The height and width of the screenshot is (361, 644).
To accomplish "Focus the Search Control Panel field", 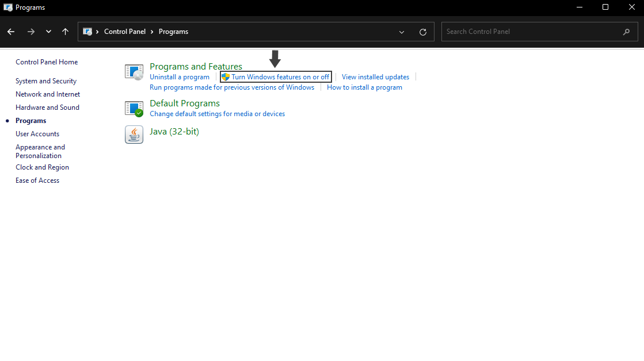I will [540, 32].
